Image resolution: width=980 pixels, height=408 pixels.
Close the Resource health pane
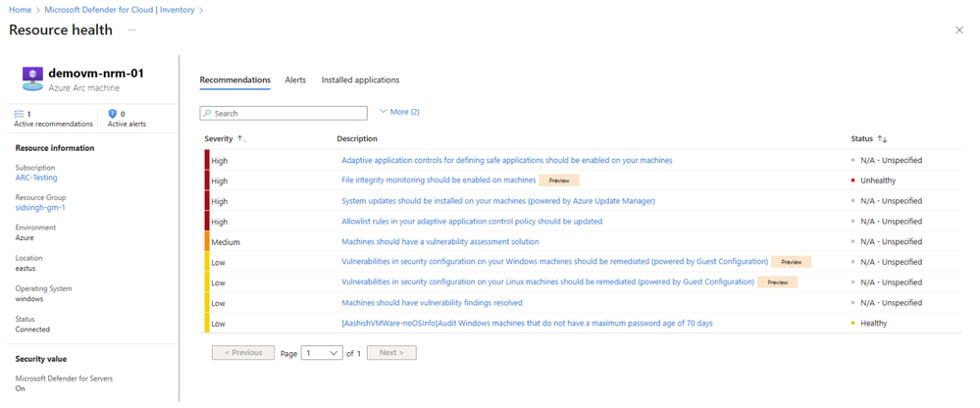(959, 30)
